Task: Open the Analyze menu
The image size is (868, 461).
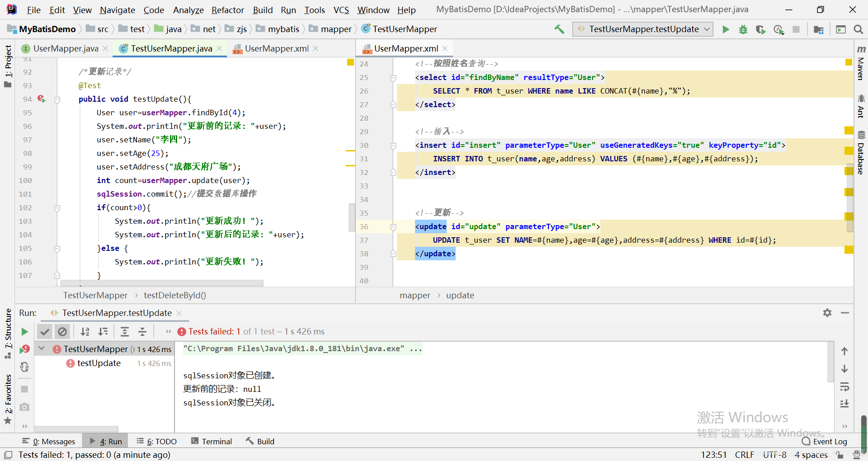Action: click(188, 10)
